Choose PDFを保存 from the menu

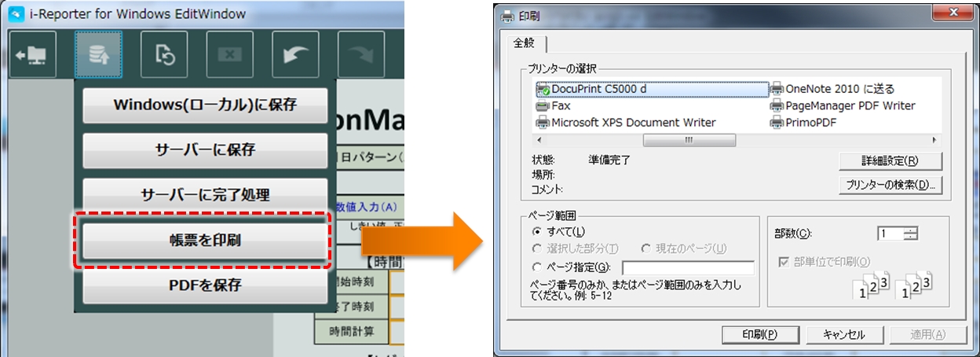[x=204, y=285]
